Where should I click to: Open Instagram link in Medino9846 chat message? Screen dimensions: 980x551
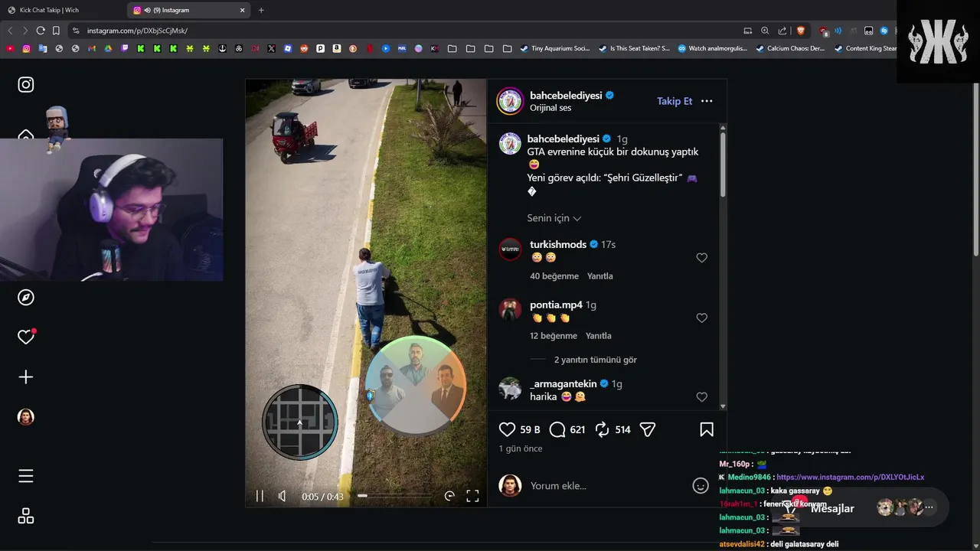(850, 477)
